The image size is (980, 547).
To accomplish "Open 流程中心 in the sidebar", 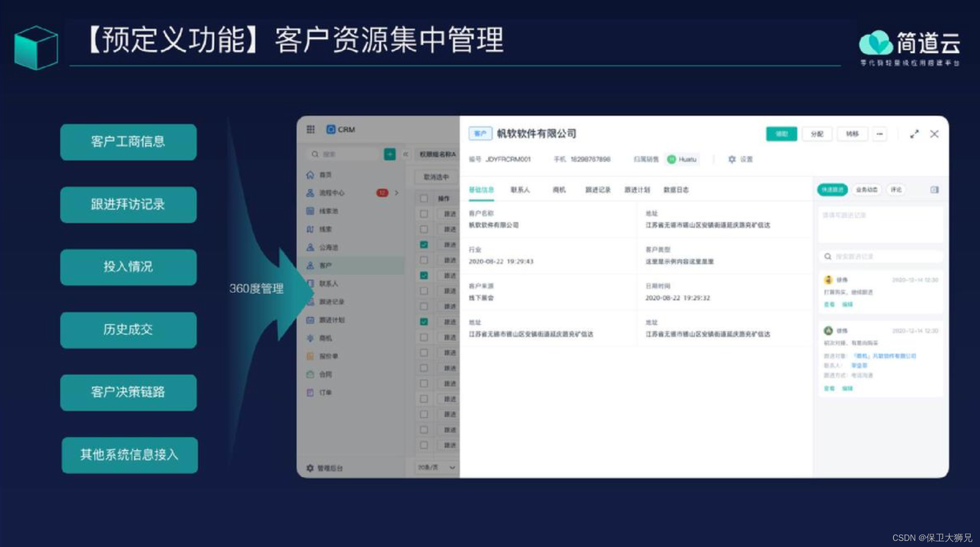I will (x=331, y=193).
